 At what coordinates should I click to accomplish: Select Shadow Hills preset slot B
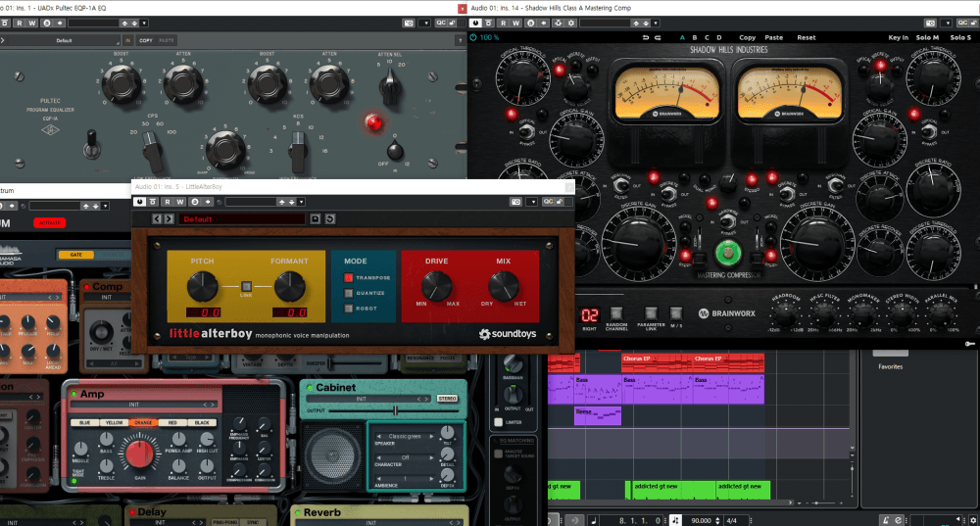click(x=695, y=37)
